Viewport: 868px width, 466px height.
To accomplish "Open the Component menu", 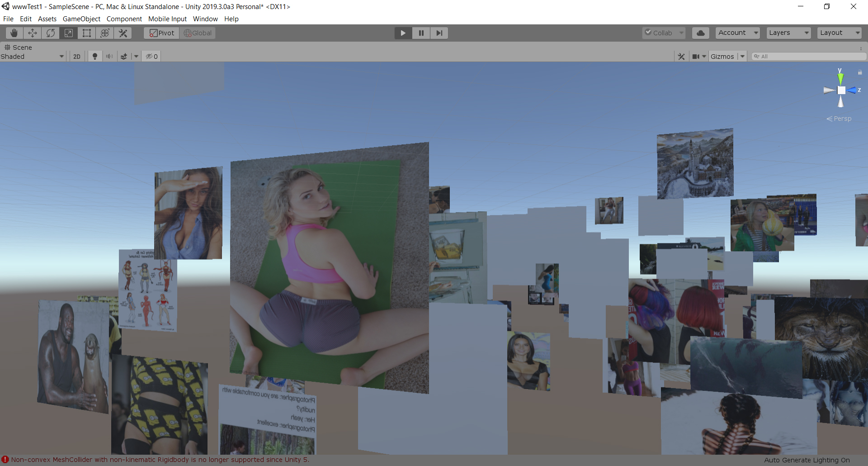I will point(124,19).
